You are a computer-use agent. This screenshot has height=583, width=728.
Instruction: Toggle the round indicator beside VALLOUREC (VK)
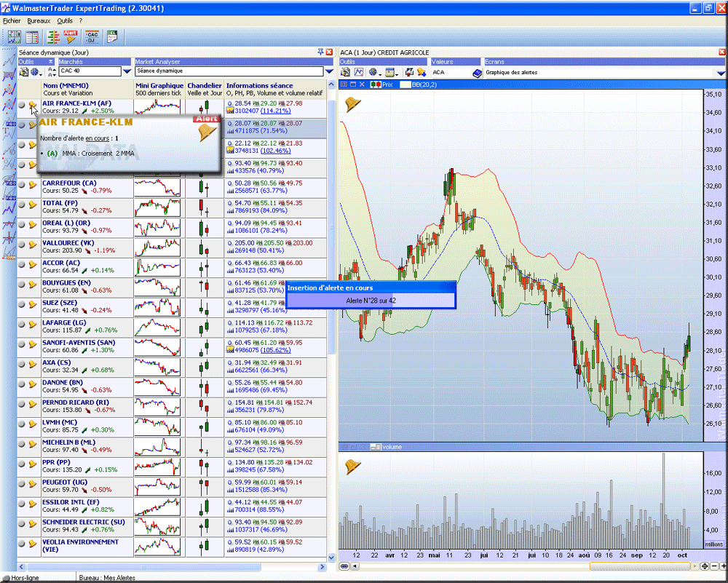pyautogui.click(x=22, y=245)
